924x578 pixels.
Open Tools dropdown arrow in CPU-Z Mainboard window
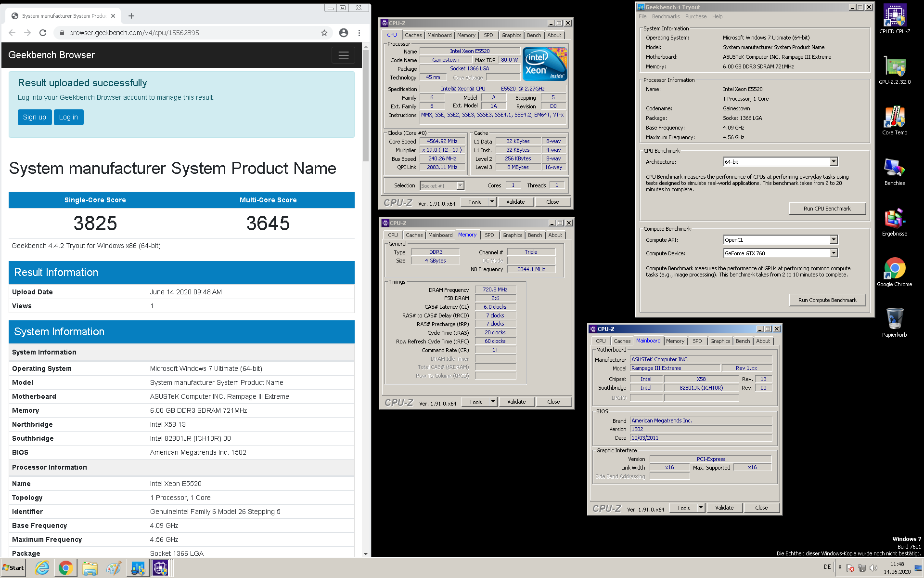(701, 508)
